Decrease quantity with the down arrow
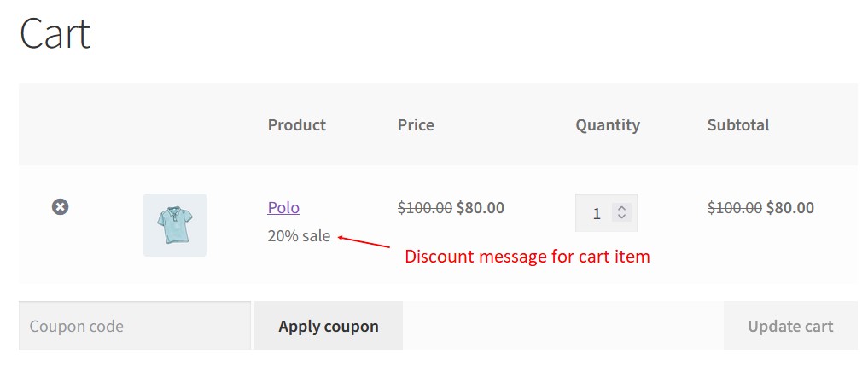 click(x=621, y=217)
